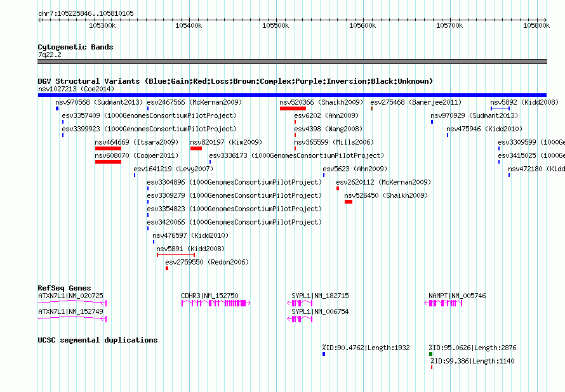Click the nsv820197 (Kim2009) red bar
Viewport: 565px width, 392px height.
(196, 148)
